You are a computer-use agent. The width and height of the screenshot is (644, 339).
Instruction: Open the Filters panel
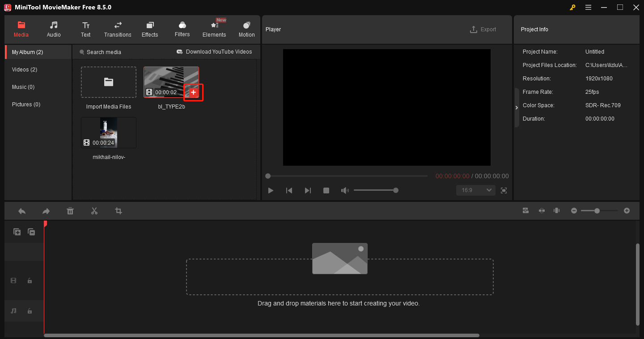point(182,29)
